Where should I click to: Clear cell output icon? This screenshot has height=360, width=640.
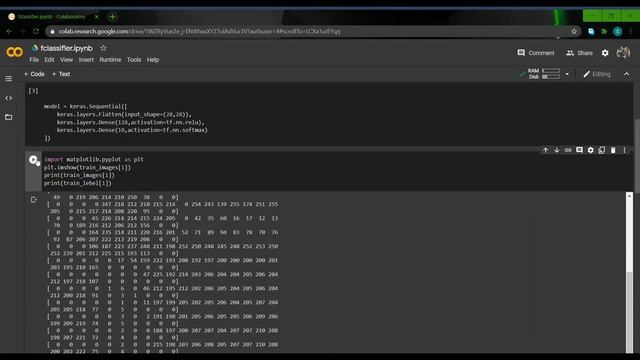click(x=33, y=200)
